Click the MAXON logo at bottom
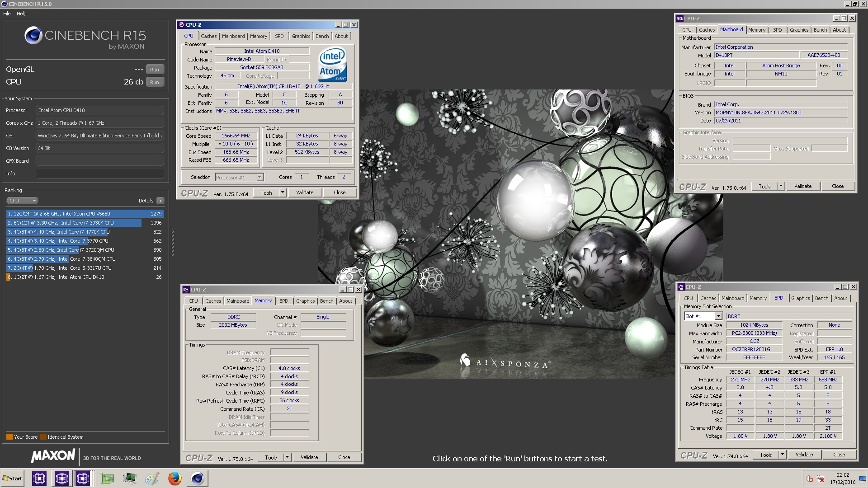 point(53,456)
